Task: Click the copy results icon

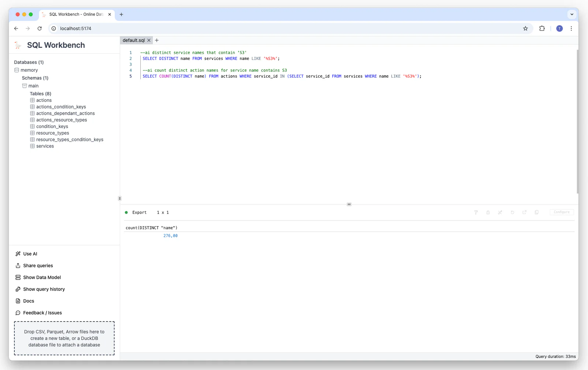Action: tap(537, 212)
